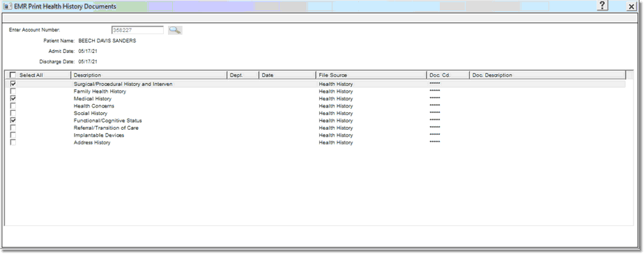This screenshot has height=254, width=644.
Task: Click the magnifying glass account search icon
Action: pos(175,30)
